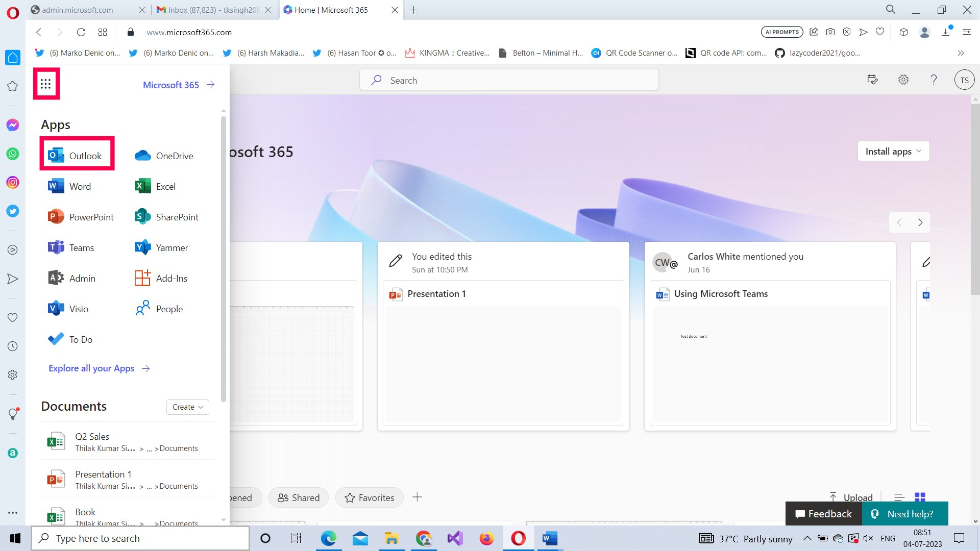Launch Teams app
980x551 pixels.
[x=71, y=247]
